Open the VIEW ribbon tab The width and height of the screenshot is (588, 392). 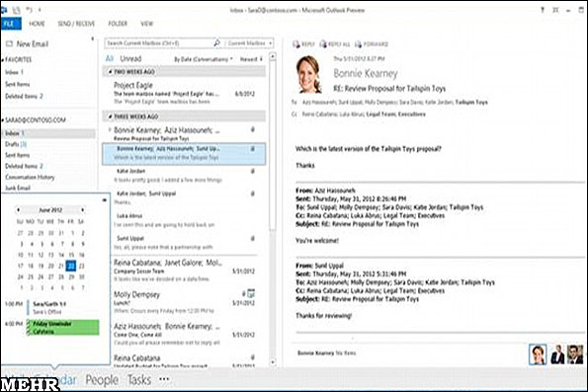click(x=147, y=24)
